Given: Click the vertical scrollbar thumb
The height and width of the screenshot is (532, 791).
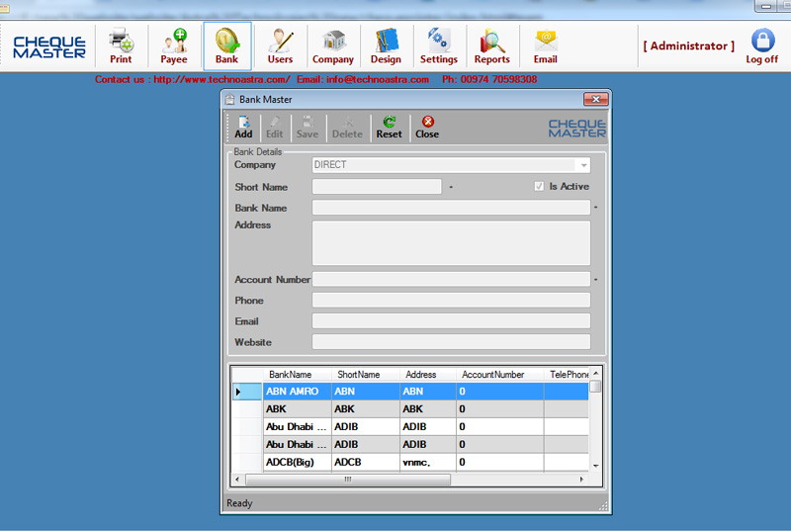Looking at the screenshot, I should (596, 386).
